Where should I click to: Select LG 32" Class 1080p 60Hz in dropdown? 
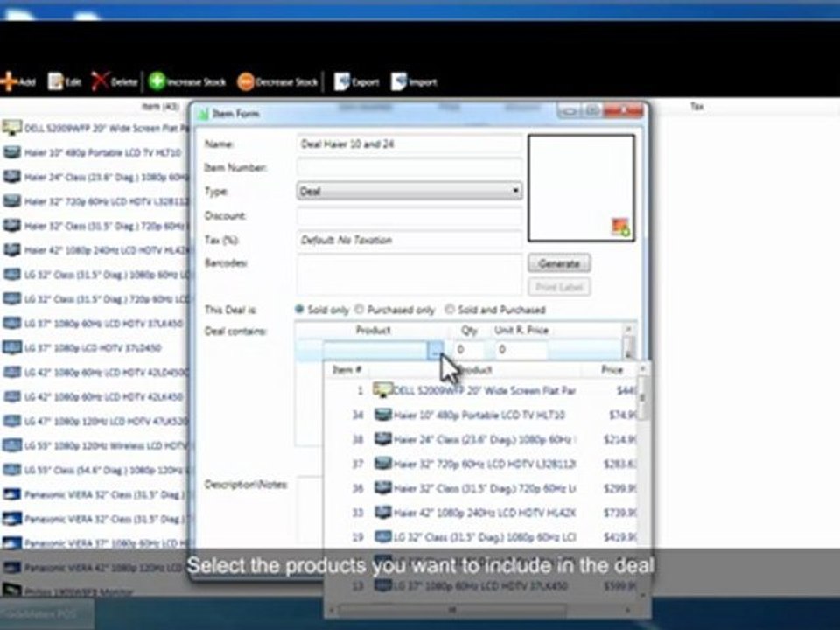pos(480,536)
